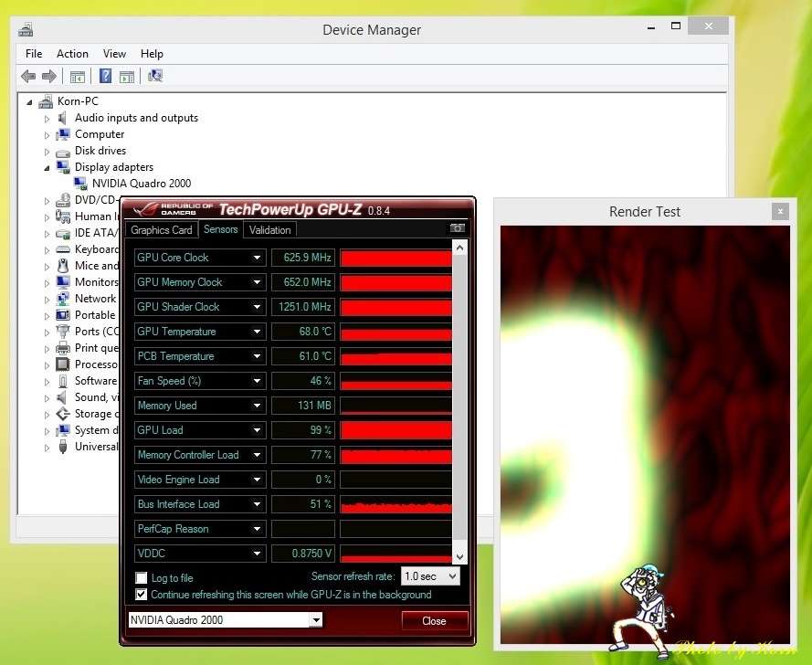
Task: Open the Help menu in Device Manager
Action: (x=152, y=54)
